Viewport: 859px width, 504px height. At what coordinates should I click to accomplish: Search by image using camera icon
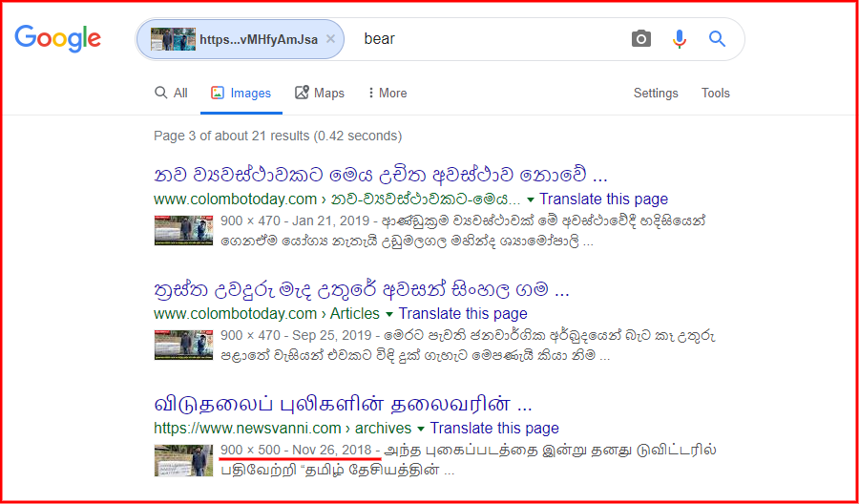[x=641, y=39]
